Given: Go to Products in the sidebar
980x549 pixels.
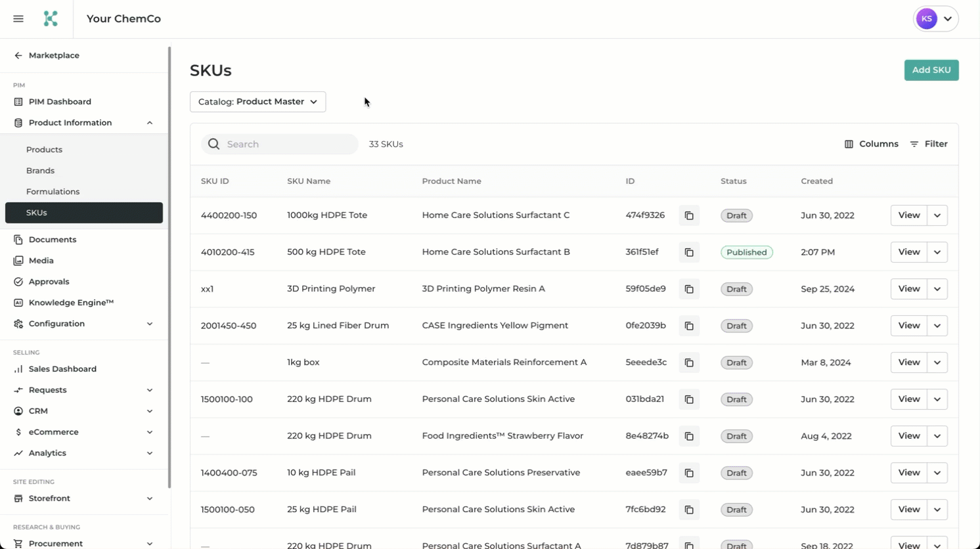Looking at the screenshot, I should (44, 150).
